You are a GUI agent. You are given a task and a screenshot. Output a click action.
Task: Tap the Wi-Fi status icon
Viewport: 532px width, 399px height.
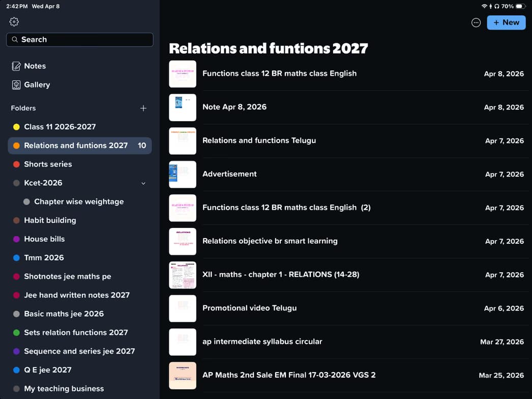pyautogui.click(x=484, y=6)
